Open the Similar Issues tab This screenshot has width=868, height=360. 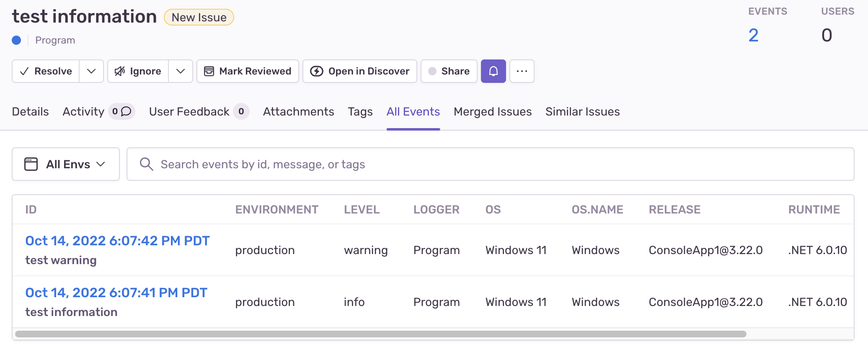pos(582,111)
